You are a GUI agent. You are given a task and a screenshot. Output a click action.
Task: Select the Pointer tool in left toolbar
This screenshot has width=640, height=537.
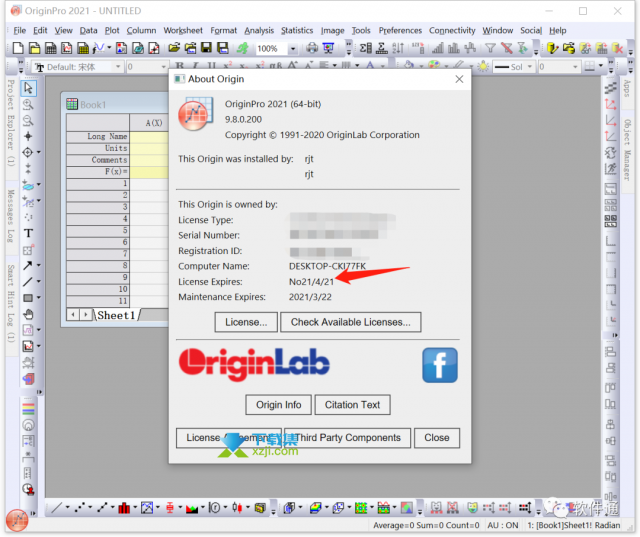coord(28,88)
